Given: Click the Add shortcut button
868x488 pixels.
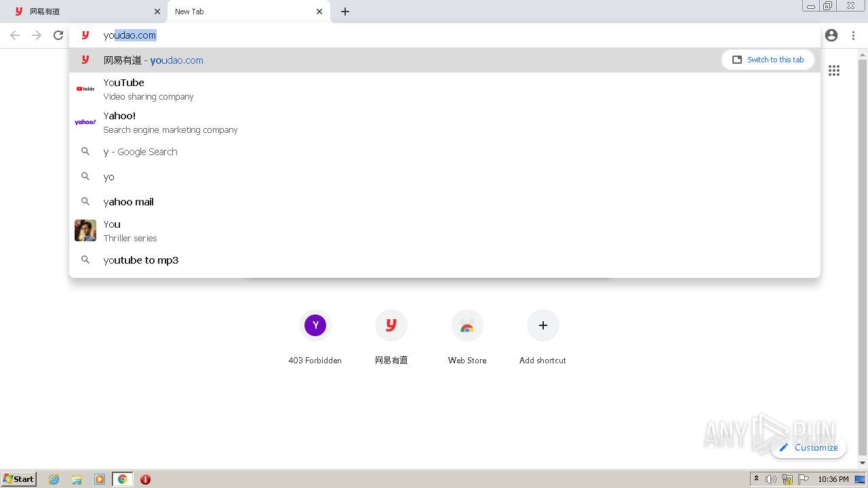Looking at the screenshot, I should [543, 338].
